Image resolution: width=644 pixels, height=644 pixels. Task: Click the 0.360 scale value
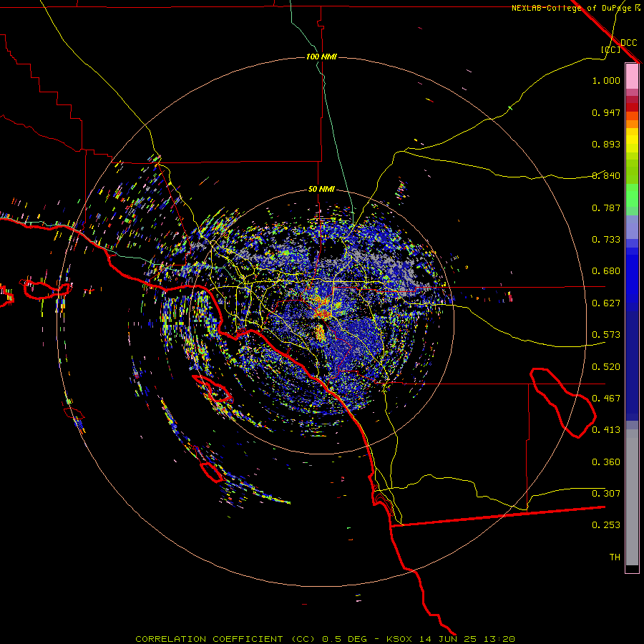pos(606,462)
